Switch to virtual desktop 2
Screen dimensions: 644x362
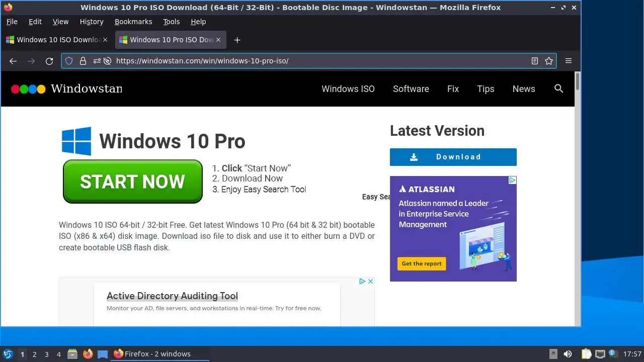point(34,354)
